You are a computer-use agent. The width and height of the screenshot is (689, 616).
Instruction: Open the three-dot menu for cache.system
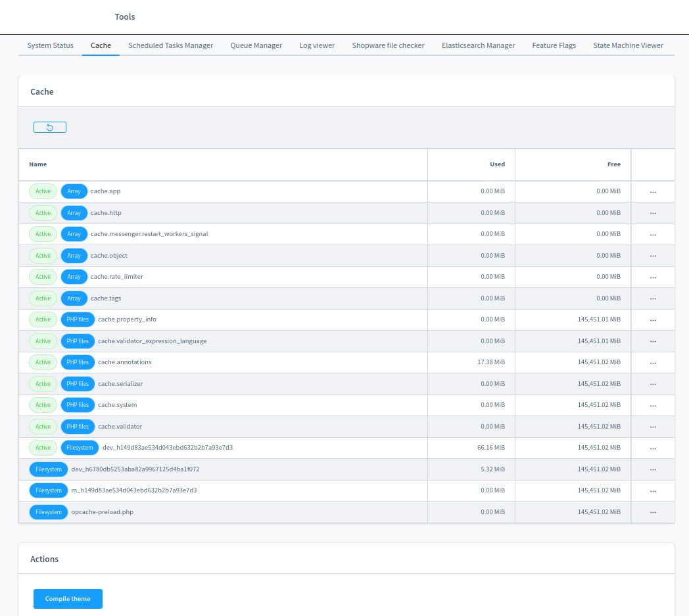(x=653, y=405)
